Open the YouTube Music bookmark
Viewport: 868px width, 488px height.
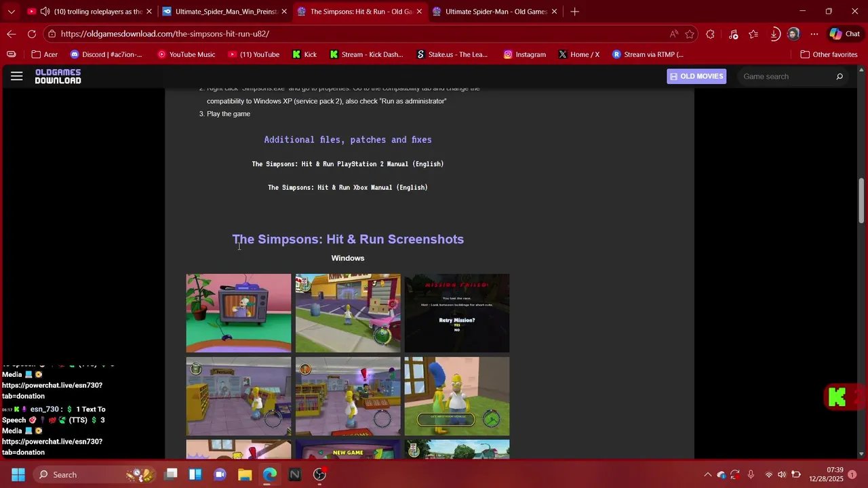point(186,54)
